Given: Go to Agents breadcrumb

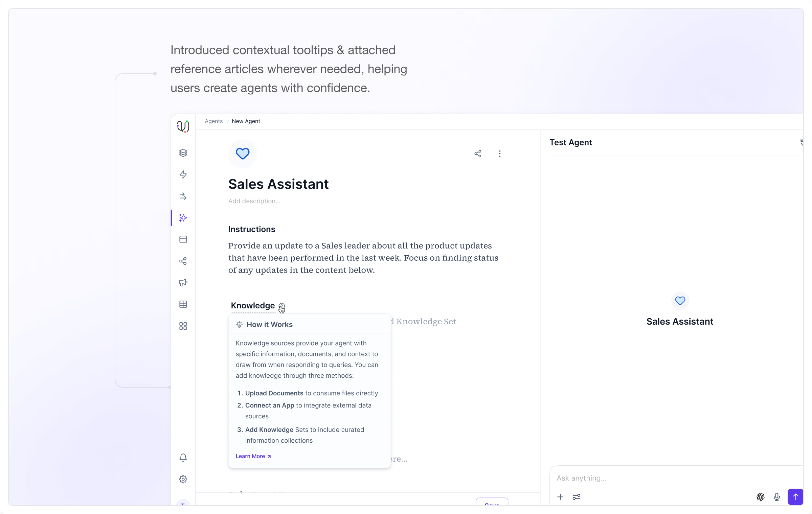Looking at the screenshot, I should pos(214,121).
